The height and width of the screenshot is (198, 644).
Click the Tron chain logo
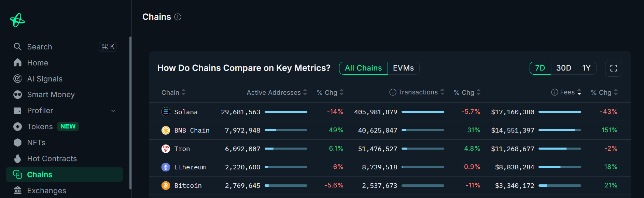pyautogui.click(x=166, y=149)
